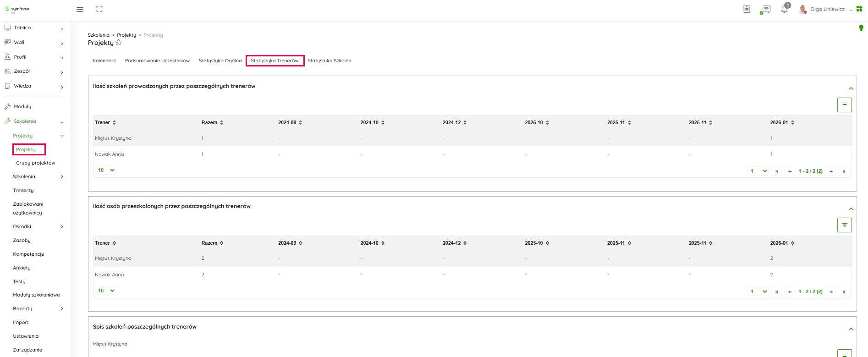Go to next page in second table

point(831,292)
